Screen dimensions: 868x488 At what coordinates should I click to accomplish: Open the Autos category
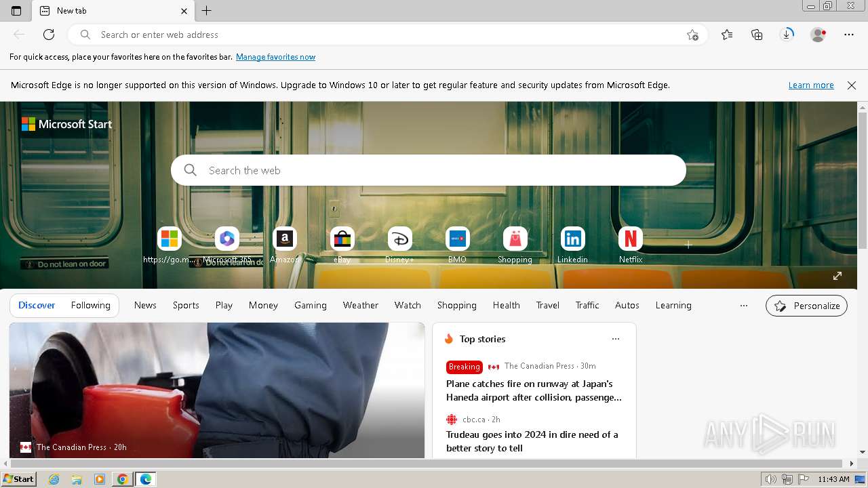(627, 306)
